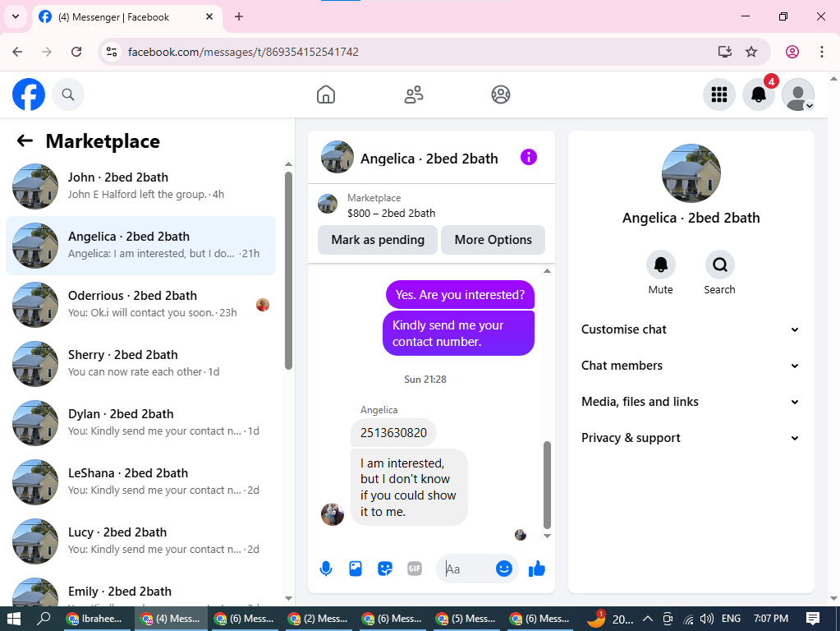Image resolution: width=840 pixels, height=631 pixels.
Task: Open Chrome profile icon
Action: pos(792,52)
